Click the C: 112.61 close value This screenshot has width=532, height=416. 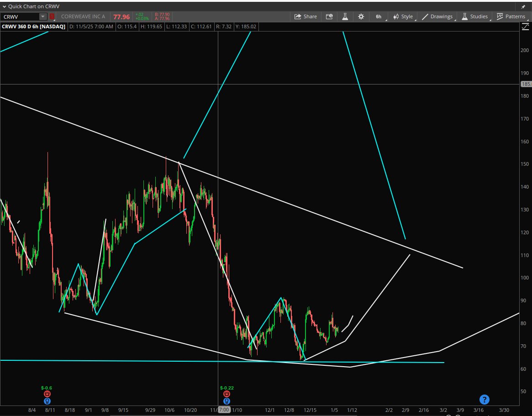pyautogui.click(x=201, y=26)
